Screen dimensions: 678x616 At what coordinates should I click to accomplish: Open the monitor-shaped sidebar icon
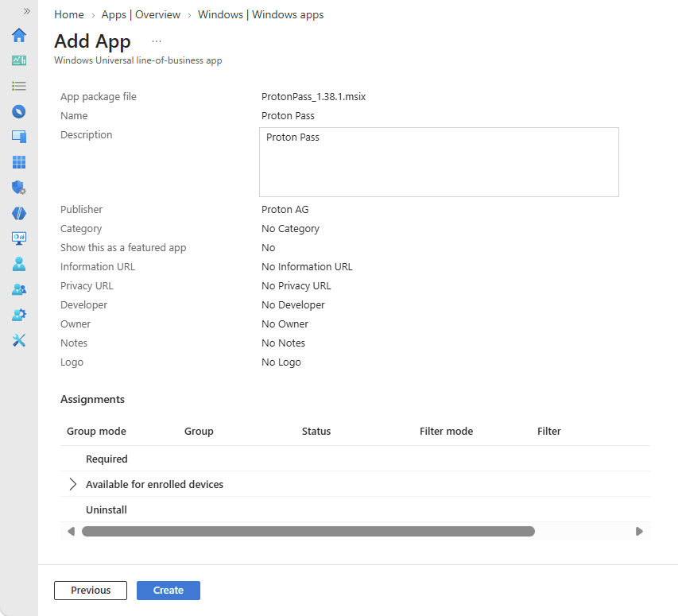[x=19, y=238]
